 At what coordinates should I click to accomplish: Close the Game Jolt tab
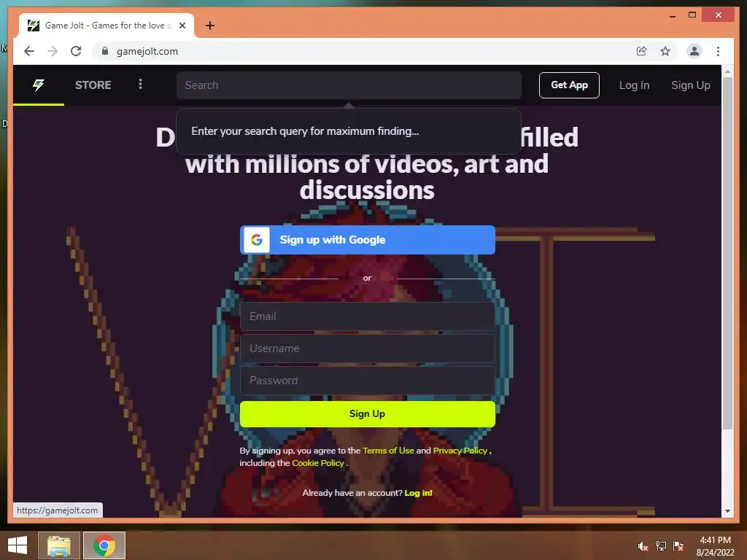pos(182,26)
